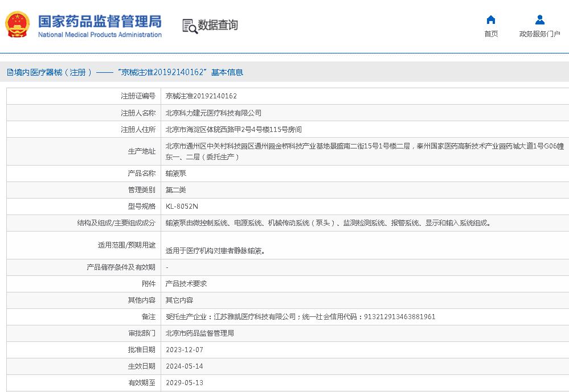The height and width of the screenshot is (392, 569).
Task: Select the approval date 2023-12-07
Action: click(x=184, y=350)
